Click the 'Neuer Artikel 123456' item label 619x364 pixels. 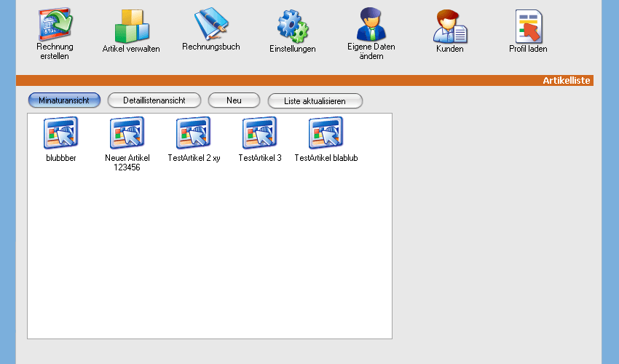[127, 162]
